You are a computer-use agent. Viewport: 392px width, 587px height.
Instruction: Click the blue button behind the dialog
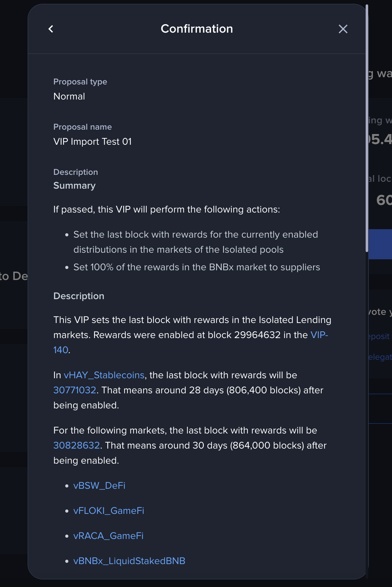(380, 244)
